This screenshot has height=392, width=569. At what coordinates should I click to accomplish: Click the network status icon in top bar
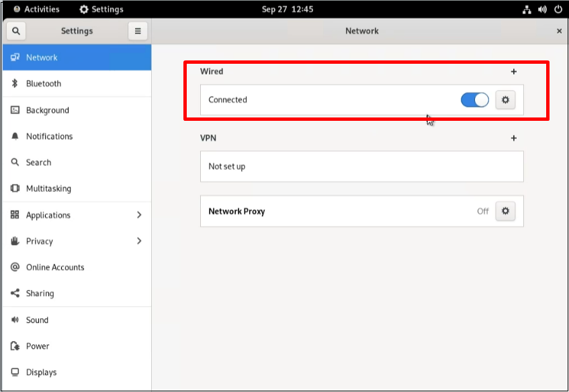point(527,9)
